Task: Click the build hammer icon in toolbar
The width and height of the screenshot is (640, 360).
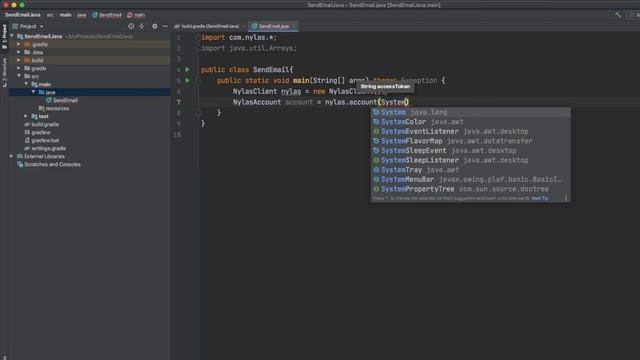Action: (618, 15)
